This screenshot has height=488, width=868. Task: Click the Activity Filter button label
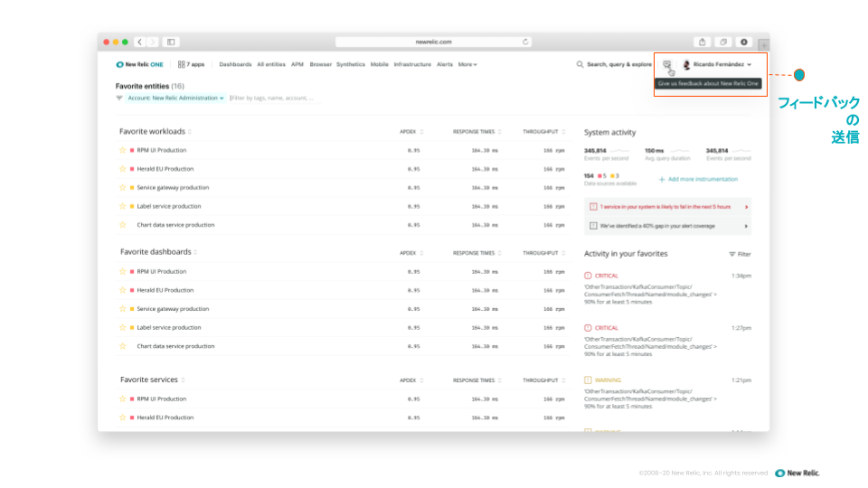(744, 255)
